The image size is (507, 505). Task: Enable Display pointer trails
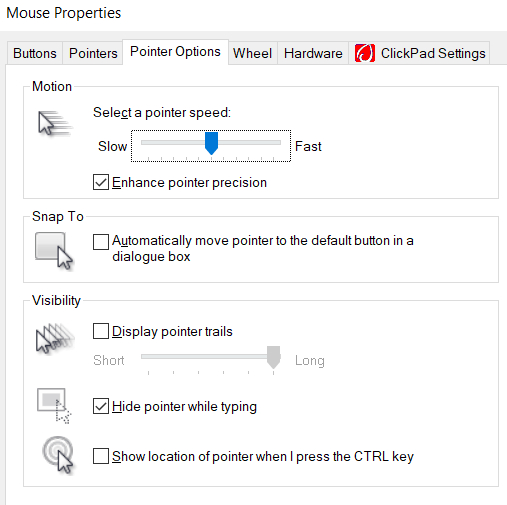tap(101, 331)
